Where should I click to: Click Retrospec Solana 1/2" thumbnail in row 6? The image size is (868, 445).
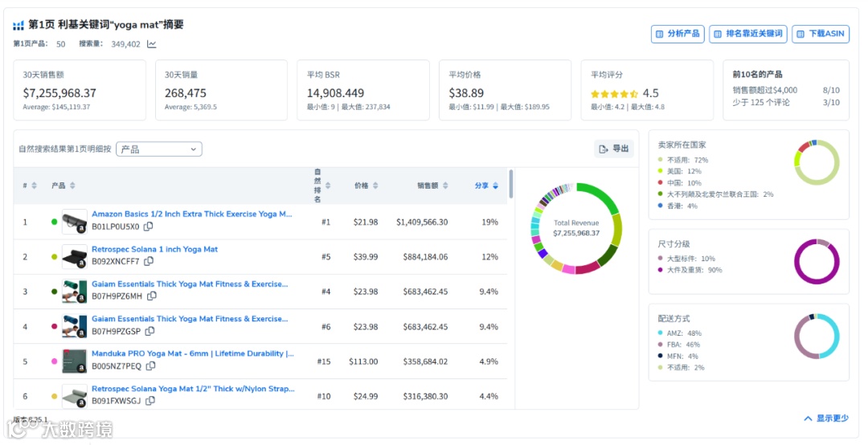point(74,396)
